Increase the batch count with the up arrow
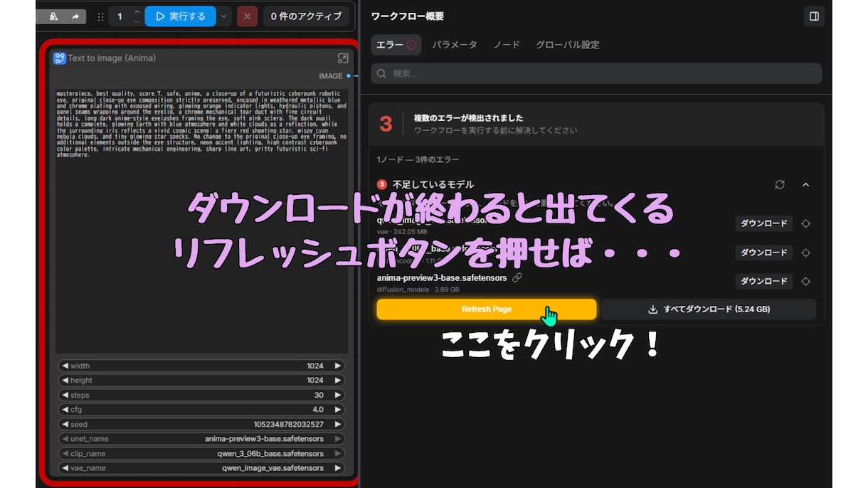 coord(137,11)
